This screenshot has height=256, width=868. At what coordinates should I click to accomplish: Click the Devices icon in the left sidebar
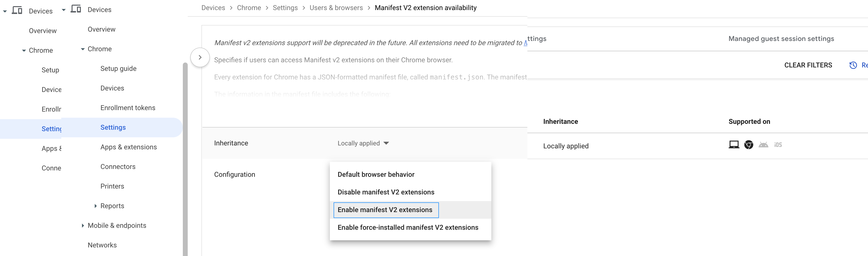pos(17,11)
